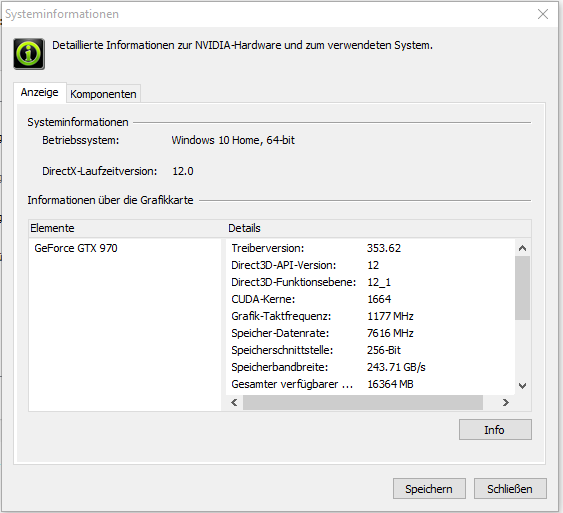Click Windows 10 Home, 64-bit text
This screenshot has width=563, height=513.
233,140
